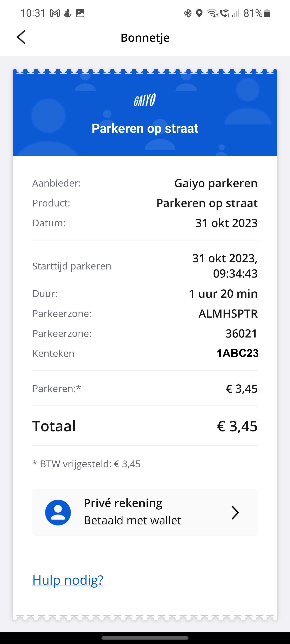This screenshot has height=644, width=290.
Task: Tap the Bonnetje page title
Action: coord(145,38)
